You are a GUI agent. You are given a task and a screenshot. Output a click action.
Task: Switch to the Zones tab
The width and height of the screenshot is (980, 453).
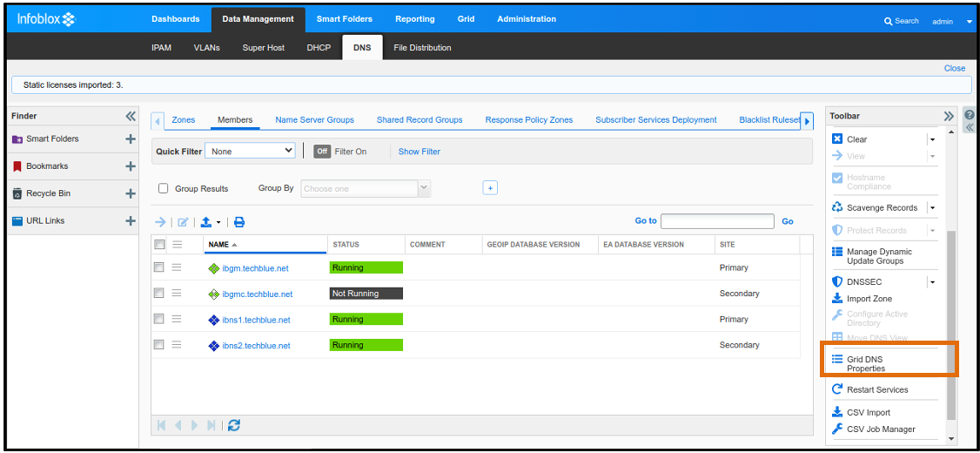coord(183,119)
